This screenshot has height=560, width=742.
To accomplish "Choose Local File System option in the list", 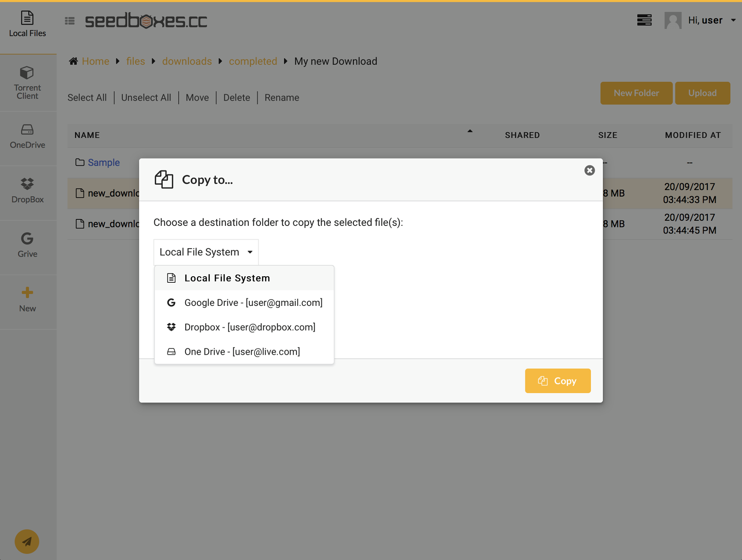I will pos(244,278).
